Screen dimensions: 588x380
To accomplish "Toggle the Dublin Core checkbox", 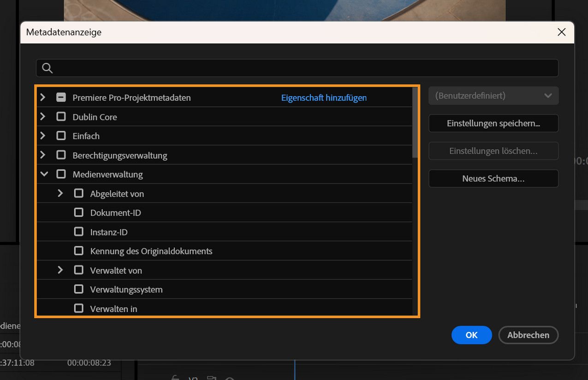I will 61,116.
